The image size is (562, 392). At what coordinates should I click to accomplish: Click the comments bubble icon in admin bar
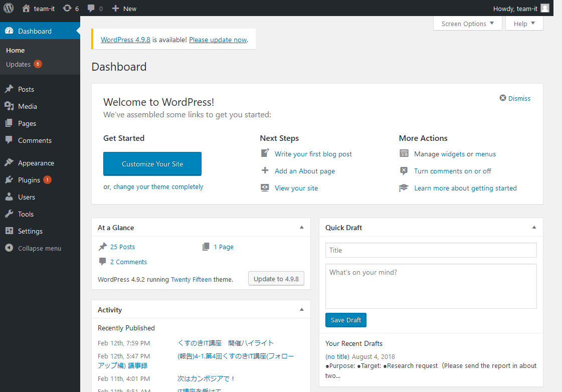(x=91, y=9)
